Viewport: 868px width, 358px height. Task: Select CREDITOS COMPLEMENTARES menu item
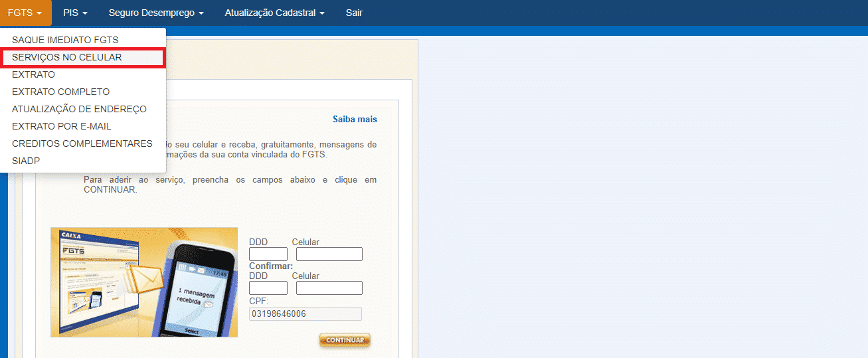point(83,143)
